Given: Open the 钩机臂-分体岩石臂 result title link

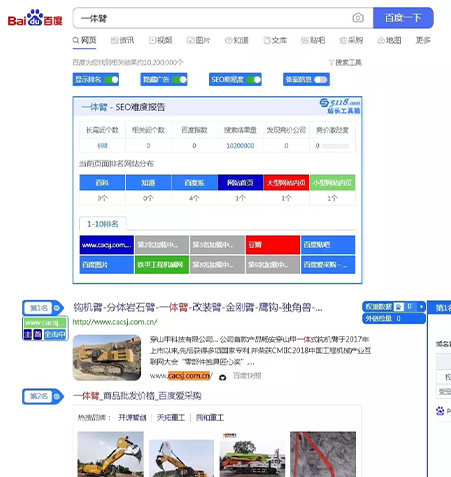Looking at the screenshot, I should pos(198,307).
